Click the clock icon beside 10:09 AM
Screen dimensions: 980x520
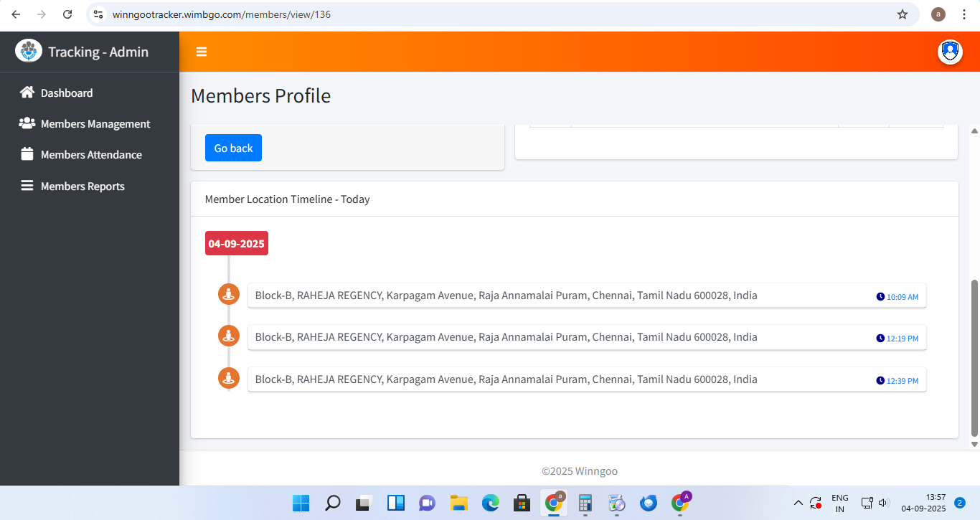pos(880,296)
